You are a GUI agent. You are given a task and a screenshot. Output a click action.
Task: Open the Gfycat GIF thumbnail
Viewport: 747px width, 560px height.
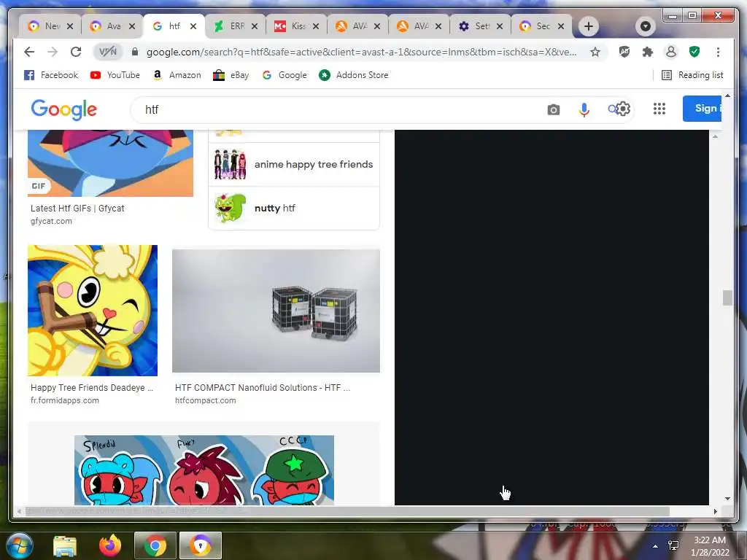coord(111,163)
